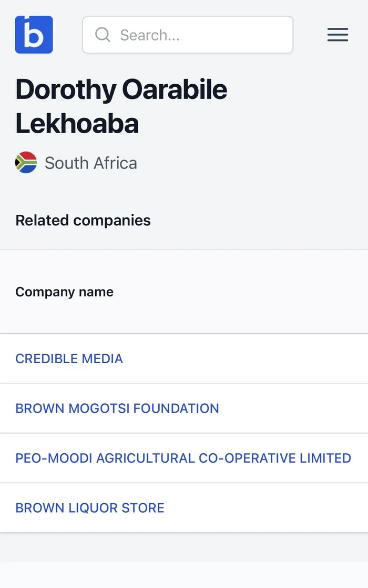This screenshot has width=368, height=588.
Task: Click the "Related companies" section heading
Action: (83, 220)
